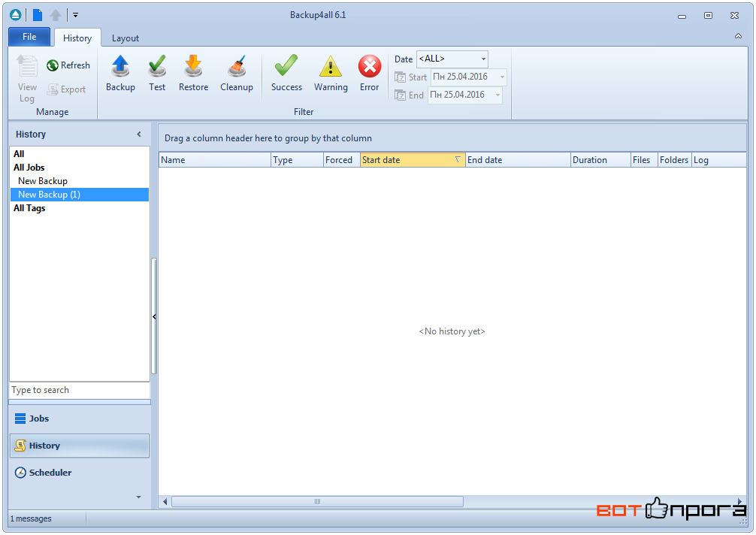Screen dimensions: 756x535
Task: Sort by the Files column
Action: 644,160
